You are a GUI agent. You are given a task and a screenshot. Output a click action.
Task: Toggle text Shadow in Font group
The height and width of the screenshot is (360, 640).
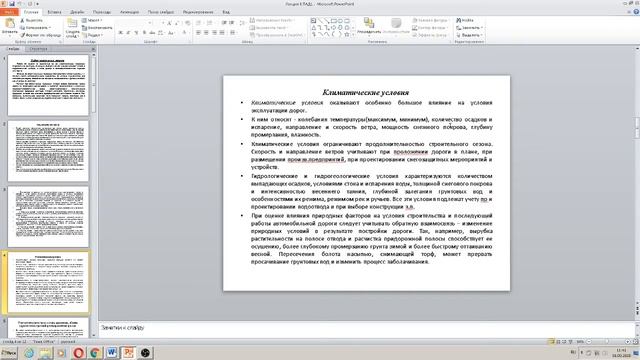tap(144, 33)
